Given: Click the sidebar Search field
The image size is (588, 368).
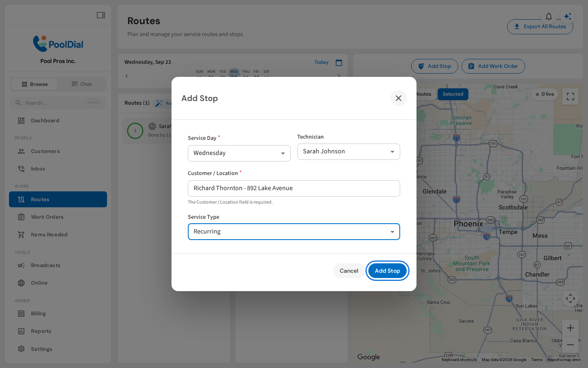Looking at the screenshot, I should 58,103.
